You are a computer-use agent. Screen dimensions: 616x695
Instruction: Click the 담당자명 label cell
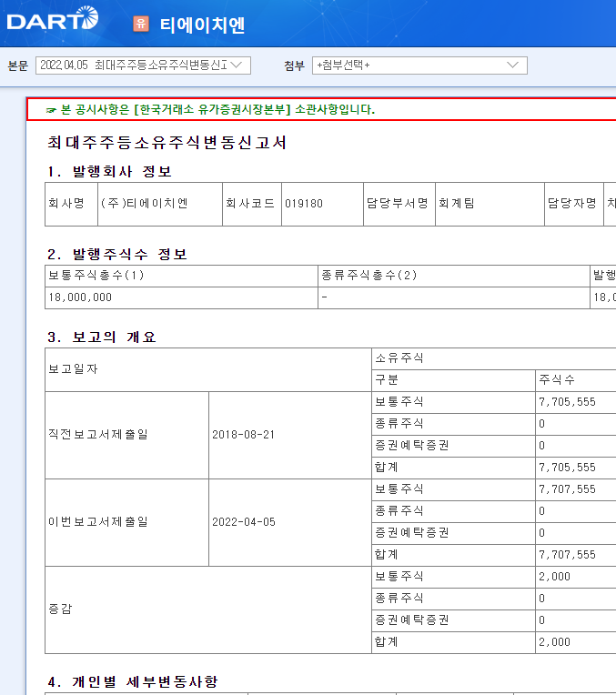tap(574, 204)
